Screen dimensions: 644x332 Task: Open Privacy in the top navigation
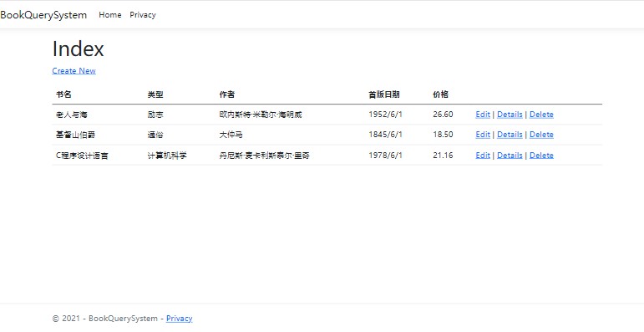point(143,15)
